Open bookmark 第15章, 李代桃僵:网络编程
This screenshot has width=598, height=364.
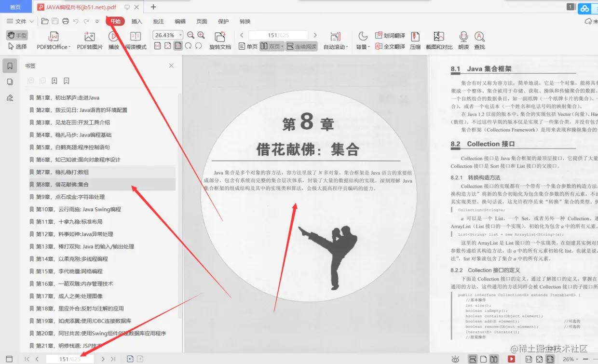[x=102, y=271]
